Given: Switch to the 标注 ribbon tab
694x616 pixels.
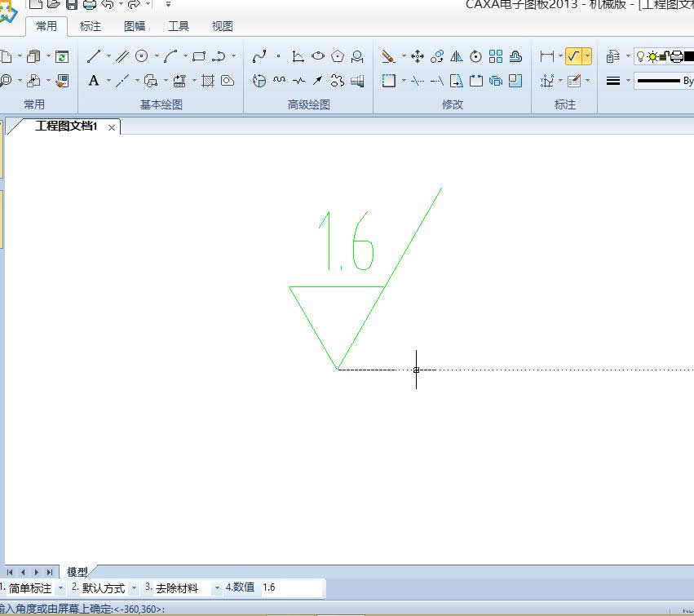Looking at the screenshot, I should (91, 26).
